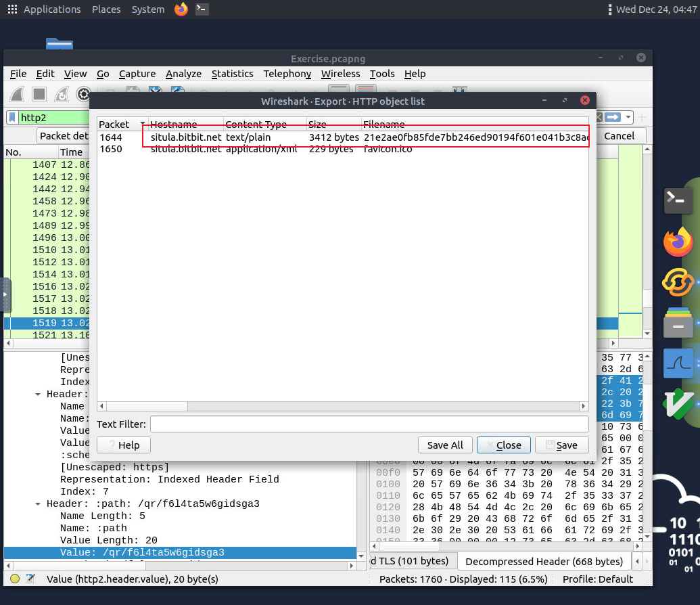The height and width of the screenshot is (605, 700).
Task: Select packet 1407 in packet list
Action: [47, 164]
